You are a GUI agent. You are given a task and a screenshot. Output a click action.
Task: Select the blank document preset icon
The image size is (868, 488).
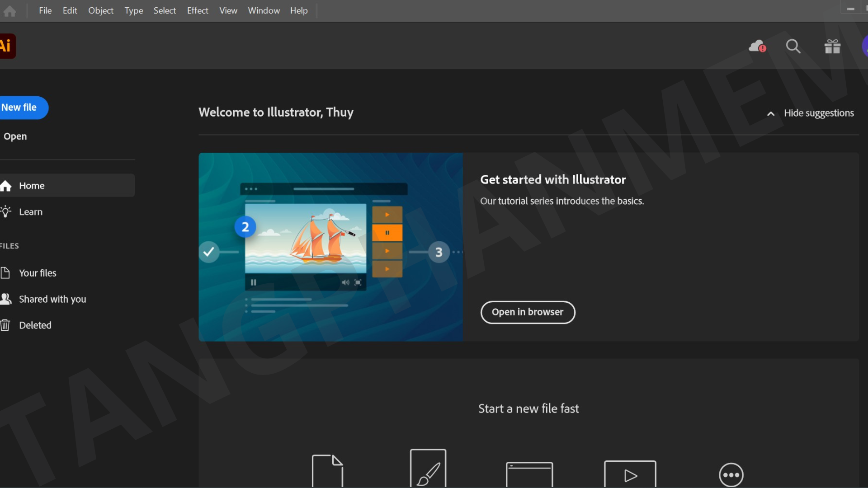click(x=327, y=471)
